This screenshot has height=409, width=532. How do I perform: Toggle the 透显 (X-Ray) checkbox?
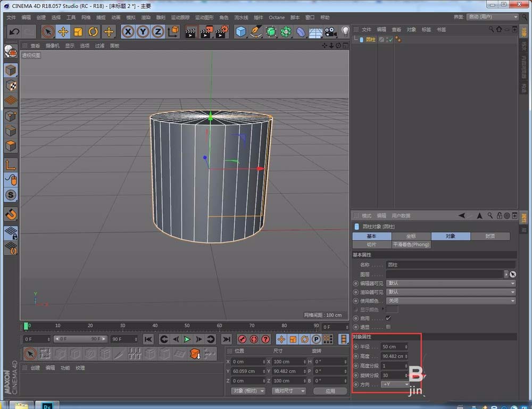coord(388,327)
